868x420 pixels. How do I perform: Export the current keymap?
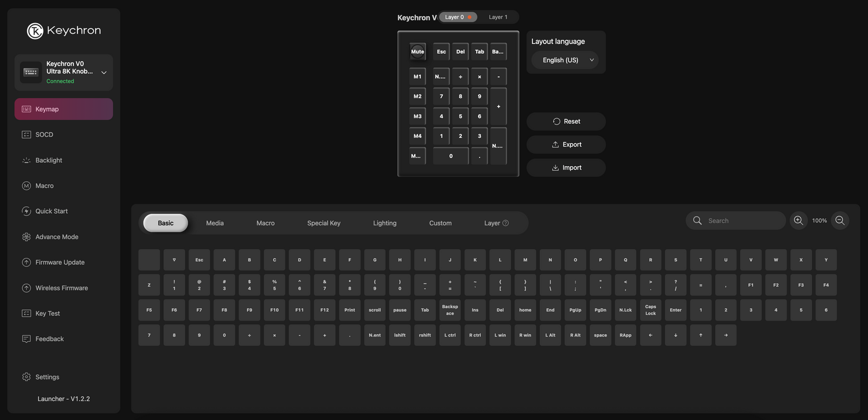coord(566,144)
